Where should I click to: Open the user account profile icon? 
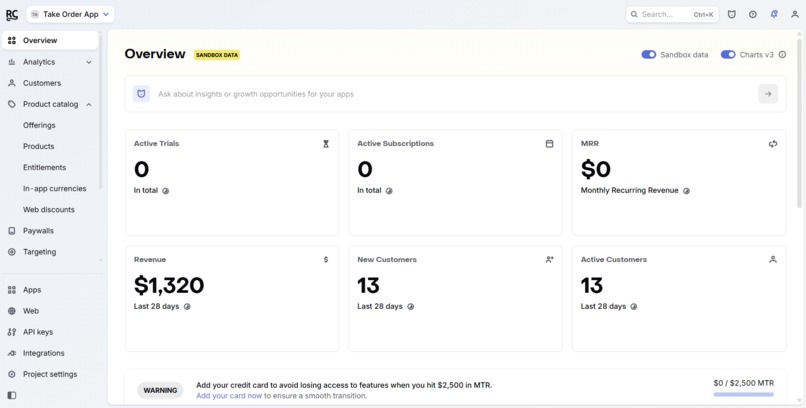point(795,14)
